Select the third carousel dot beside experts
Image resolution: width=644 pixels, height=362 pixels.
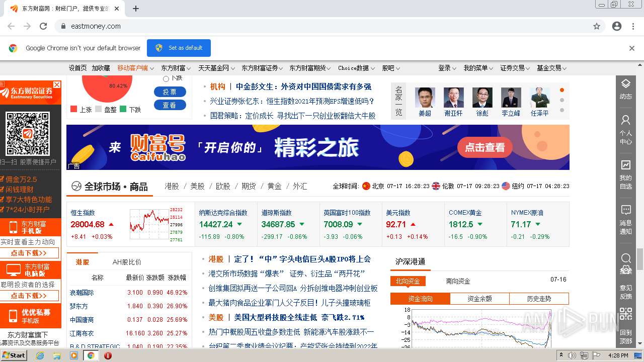(x=562, y=110)
